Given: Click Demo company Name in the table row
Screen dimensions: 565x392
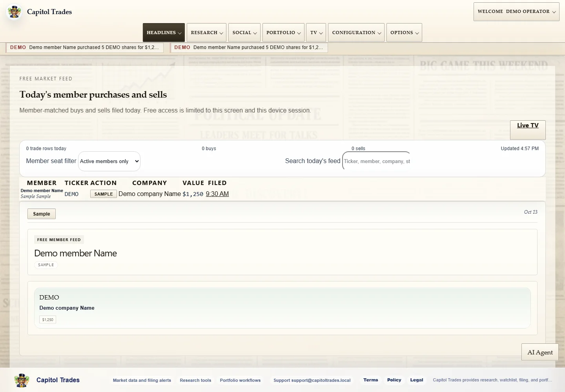Looking at the screenshot, I should point(150,194).
